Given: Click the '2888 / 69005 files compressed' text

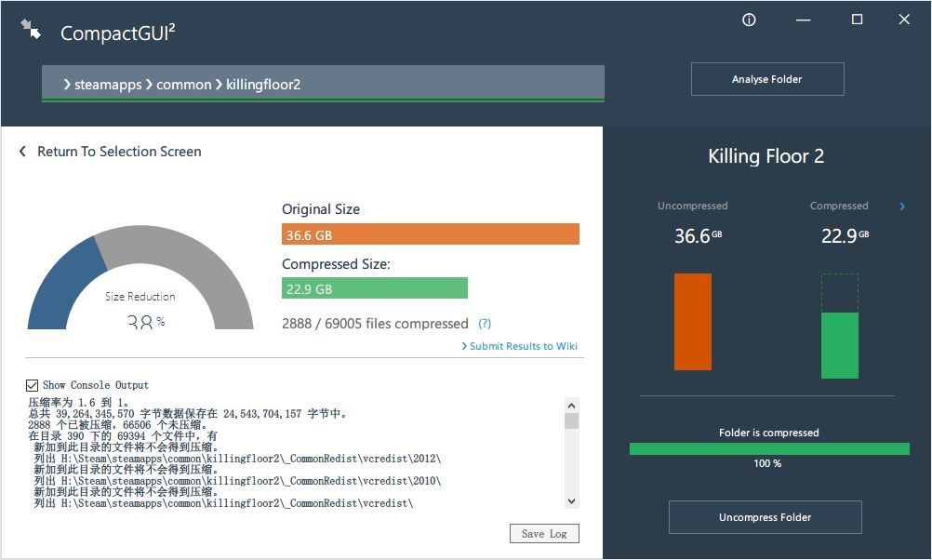Looking at the screenshot, I should [x=375, y=324].
